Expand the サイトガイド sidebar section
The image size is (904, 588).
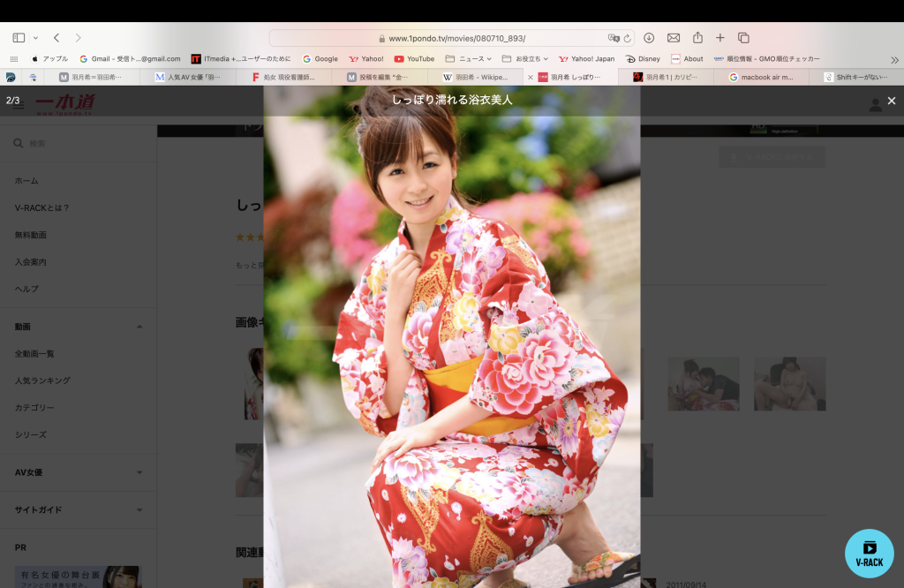[139, 510]
